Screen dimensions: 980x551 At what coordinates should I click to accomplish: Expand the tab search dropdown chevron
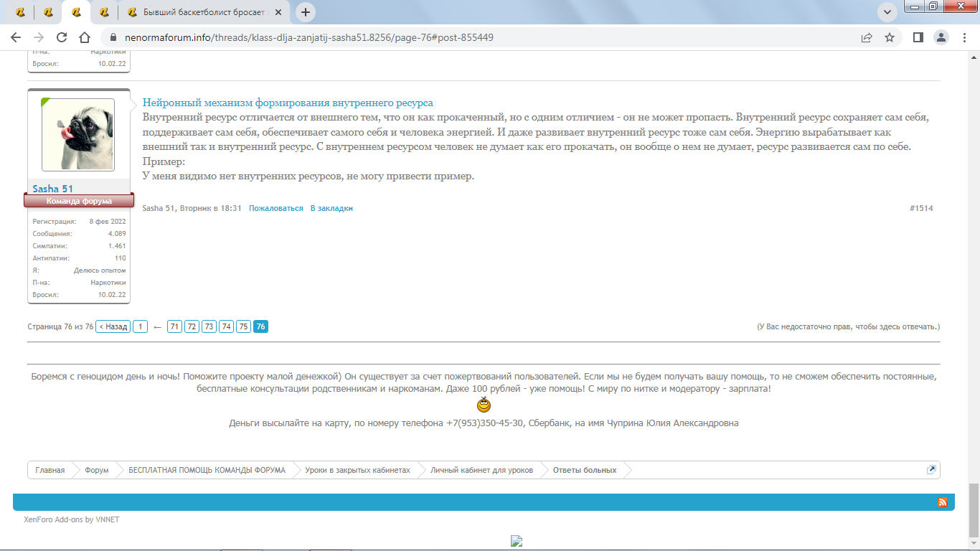[x=887, y=12]
